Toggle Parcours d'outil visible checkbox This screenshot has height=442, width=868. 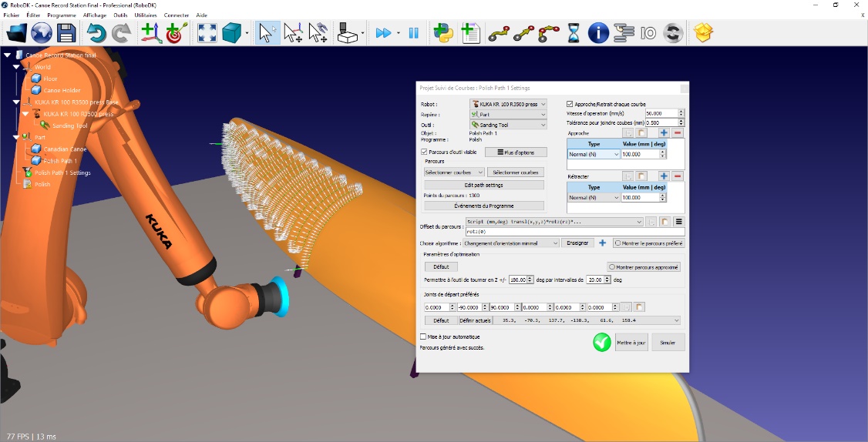(424, 152)
